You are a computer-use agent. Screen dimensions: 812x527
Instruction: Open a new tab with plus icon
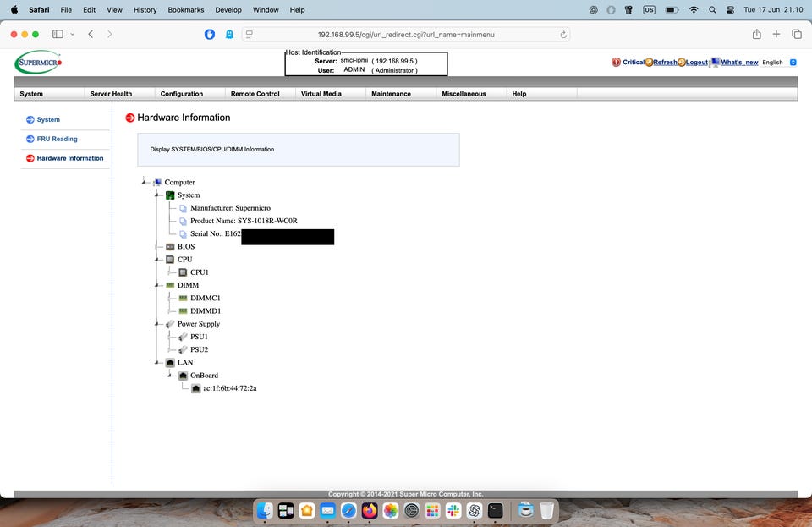[x=776, y=34]
